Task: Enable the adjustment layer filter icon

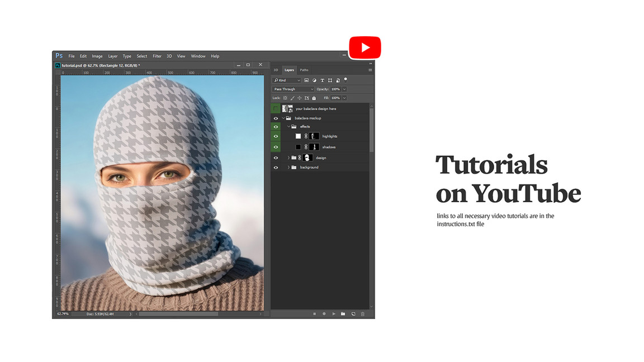Action: 314,80
